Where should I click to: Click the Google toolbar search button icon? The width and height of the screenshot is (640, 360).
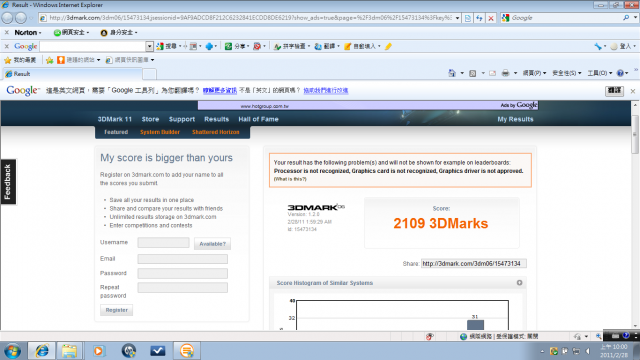[x=160, y=46]
